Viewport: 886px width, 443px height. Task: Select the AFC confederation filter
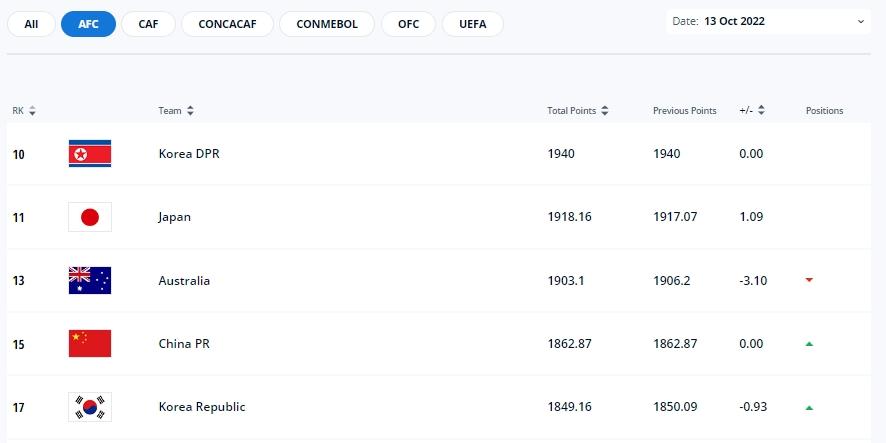(x=88, y=24)
